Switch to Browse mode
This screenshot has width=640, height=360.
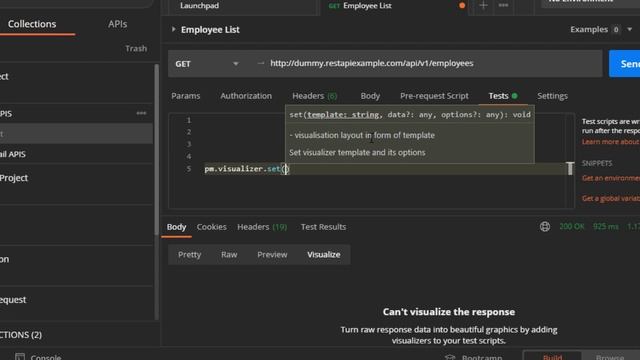[x=610, y=357]
